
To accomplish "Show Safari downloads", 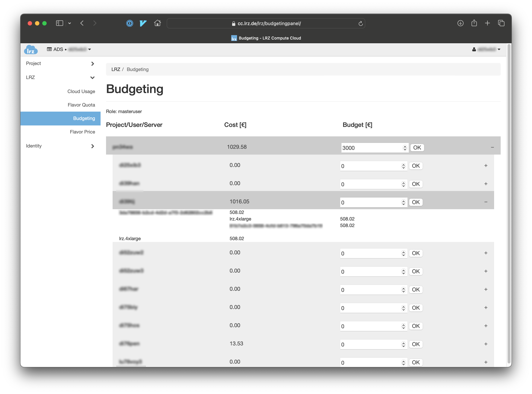I will [460, 23].
